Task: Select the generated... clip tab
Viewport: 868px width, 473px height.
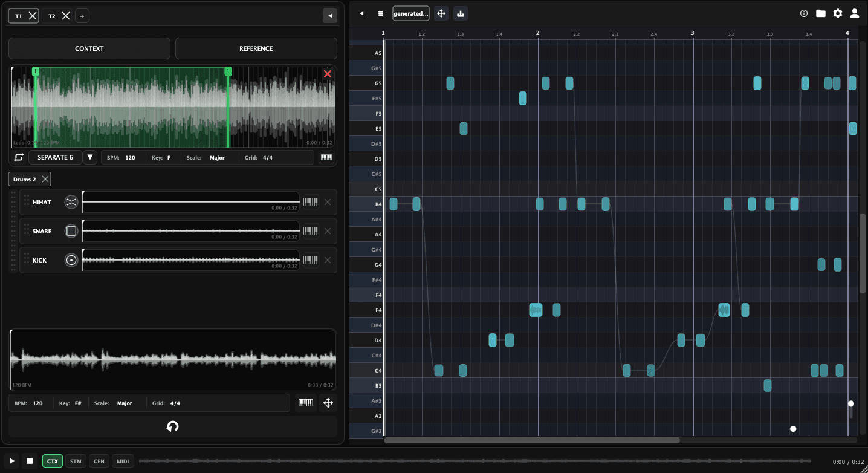Action: (411, 13)
